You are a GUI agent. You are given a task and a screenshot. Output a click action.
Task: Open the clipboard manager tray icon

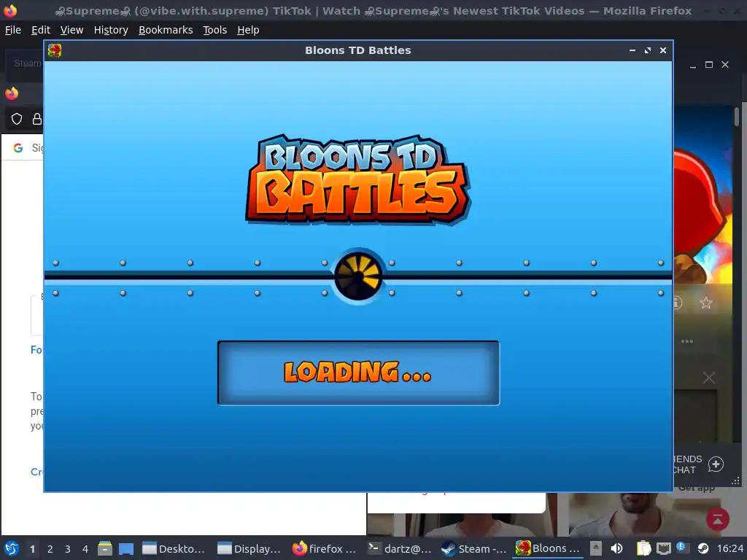(x=643, y=548)
